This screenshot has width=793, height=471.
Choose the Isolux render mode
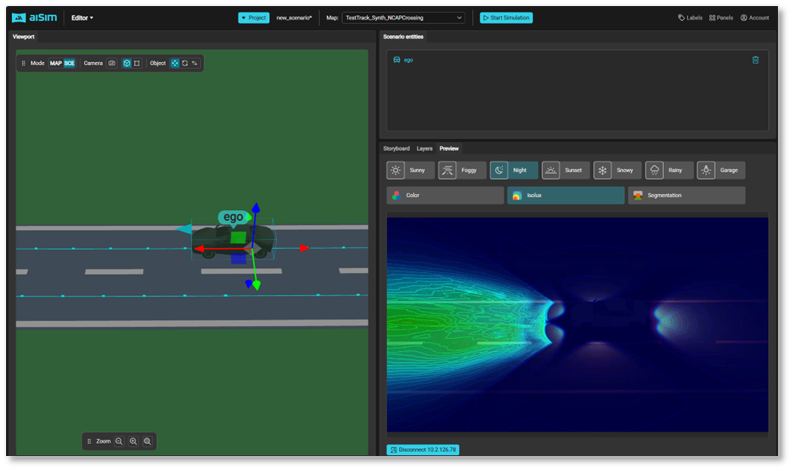565,195
